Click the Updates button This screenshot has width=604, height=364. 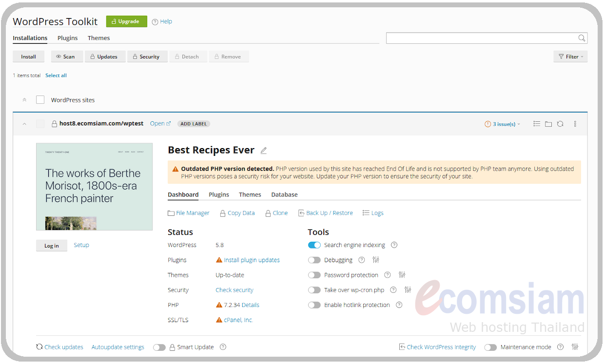[105, 57]
